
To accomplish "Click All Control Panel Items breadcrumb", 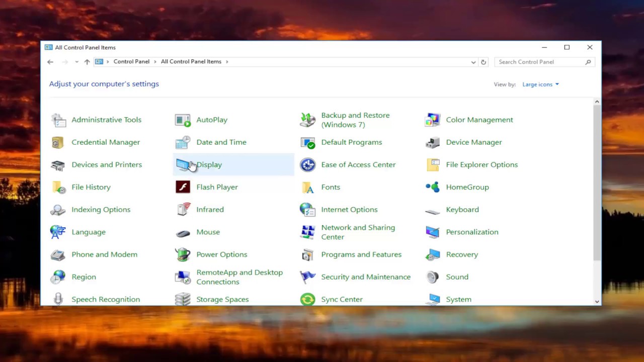I will pos(191,61).
